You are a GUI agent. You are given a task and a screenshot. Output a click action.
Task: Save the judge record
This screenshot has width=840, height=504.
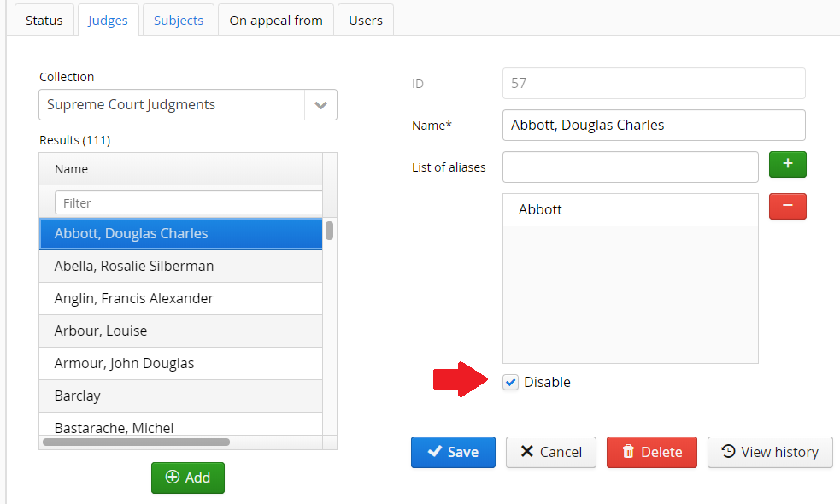click(x=453, y=452)
